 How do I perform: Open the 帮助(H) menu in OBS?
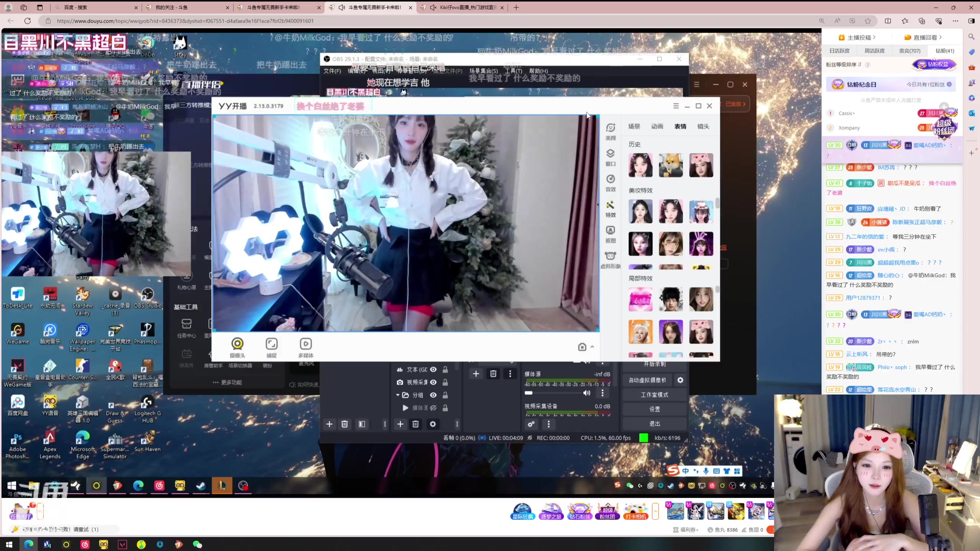coord(539,71)
